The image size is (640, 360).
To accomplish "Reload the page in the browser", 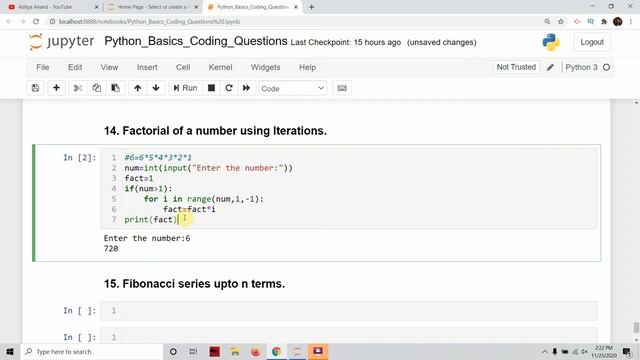I will click(x=36, y=22).
